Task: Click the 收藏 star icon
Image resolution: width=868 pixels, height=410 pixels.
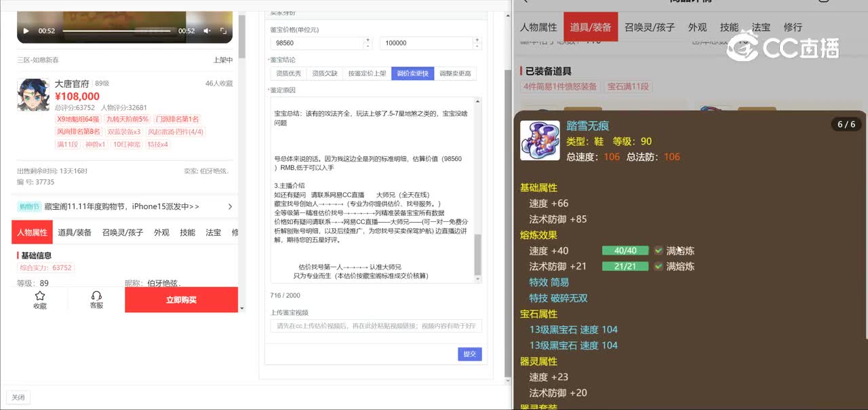Action: [x=40, y=296]
